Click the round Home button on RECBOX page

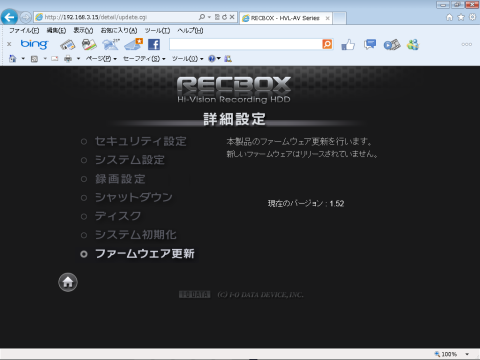tap(68, 282)
